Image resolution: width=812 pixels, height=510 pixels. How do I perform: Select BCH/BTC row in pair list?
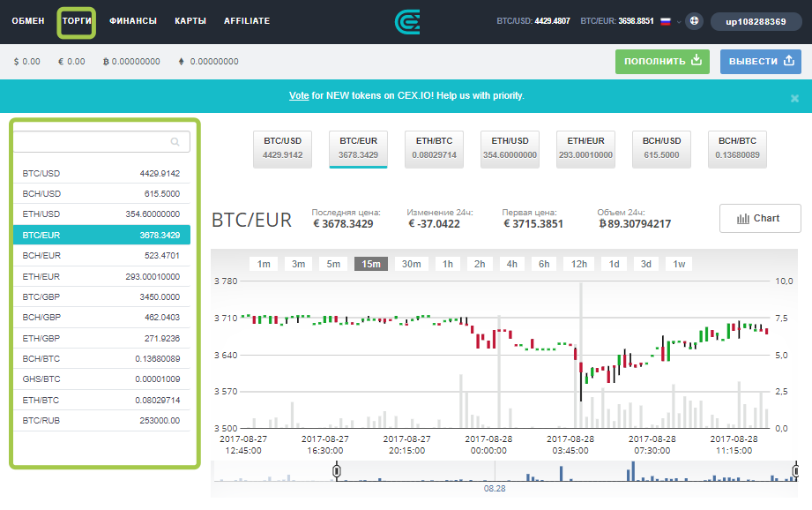tap(101, 358)
